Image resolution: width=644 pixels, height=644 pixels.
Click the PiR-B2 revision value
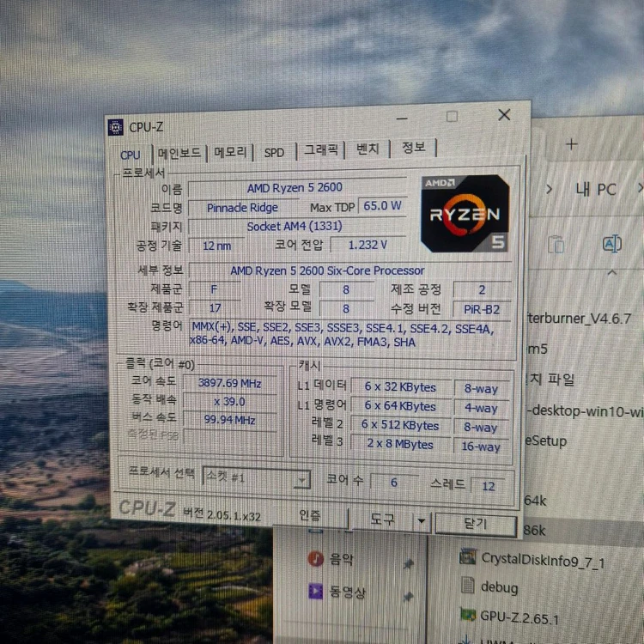(x=482, y=309)
